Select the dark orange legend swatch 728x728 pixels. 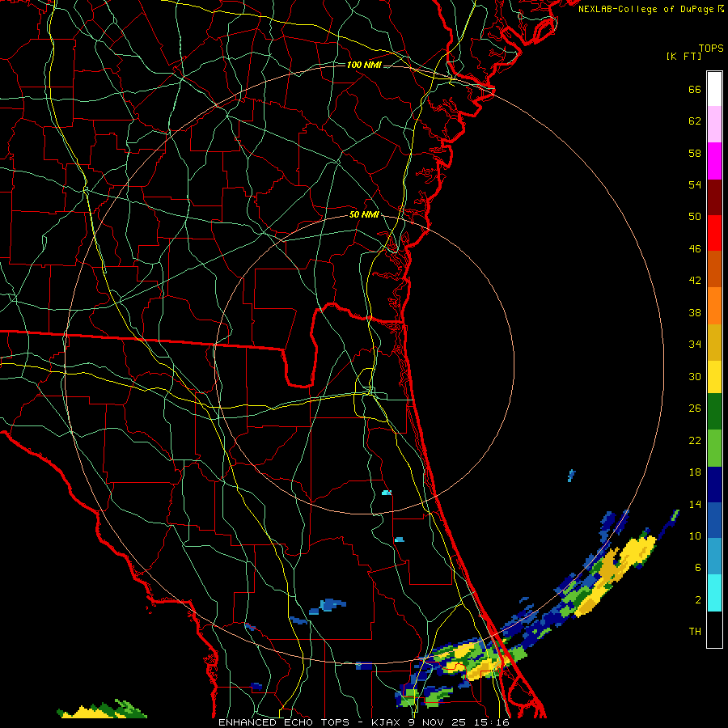pyautogui.click(x=714, y=269)
